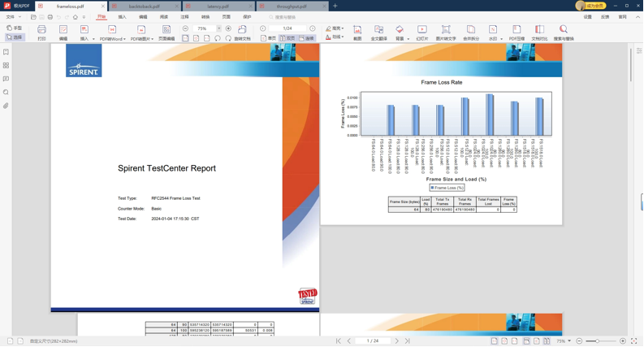Click the quick access print icon
Screen dimensions: 644x347
[50, 17]
